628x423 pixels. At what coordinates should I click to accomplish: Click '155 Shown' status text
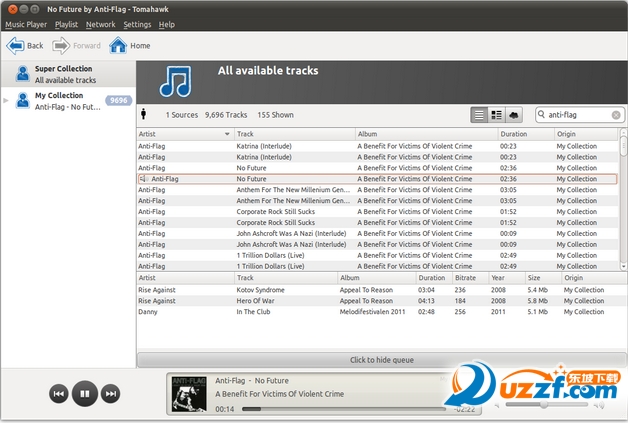point(276,115)
